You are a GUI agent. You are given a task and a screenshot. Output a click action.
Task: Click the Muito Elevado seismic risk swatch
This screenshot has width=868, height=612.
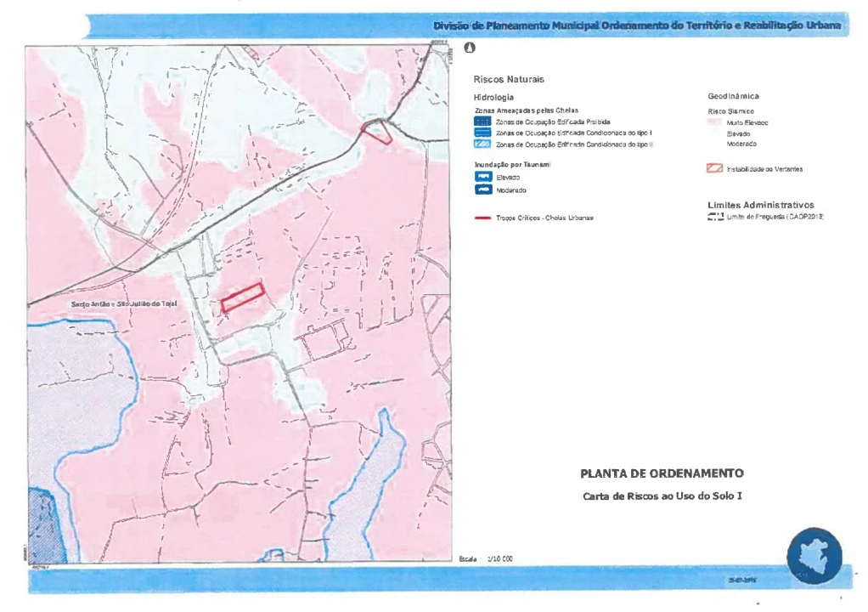pyautogui.click(x=715, y=122)
